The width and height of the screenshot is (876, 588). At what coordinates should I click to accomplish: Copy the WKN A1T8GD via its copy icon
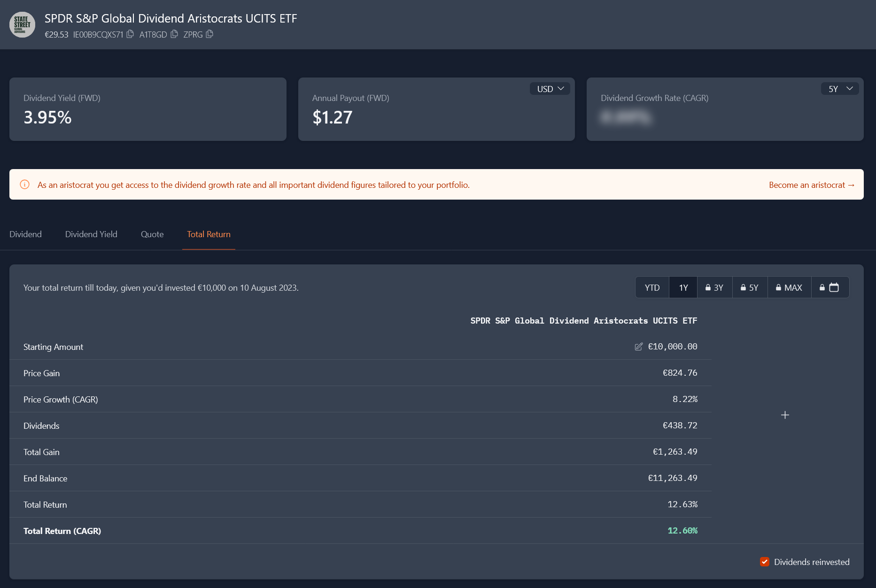174,34
